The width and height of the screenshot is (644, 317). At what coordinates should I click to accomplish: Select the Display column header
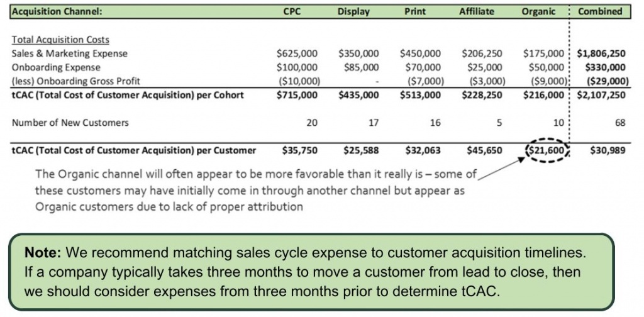353,11
